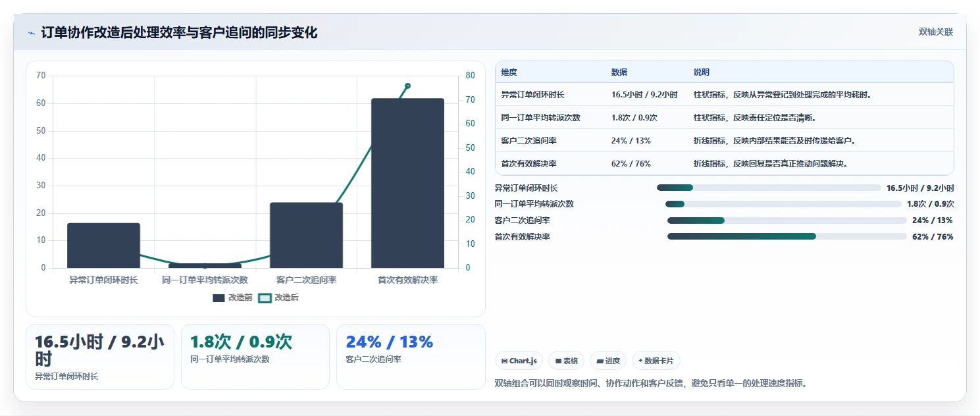Select the Chart.js chip
The width and height of the screenshot is (980, 416).
click(519, 361)
